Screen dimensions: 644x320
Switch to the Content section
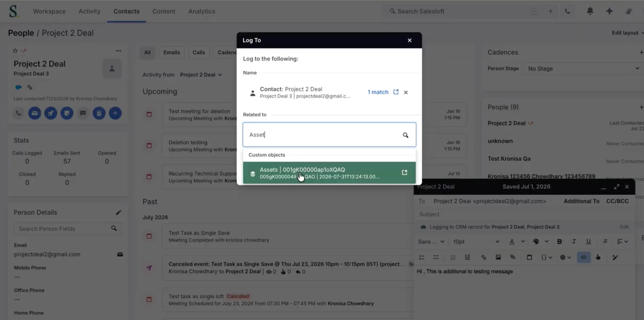(164, 11)
